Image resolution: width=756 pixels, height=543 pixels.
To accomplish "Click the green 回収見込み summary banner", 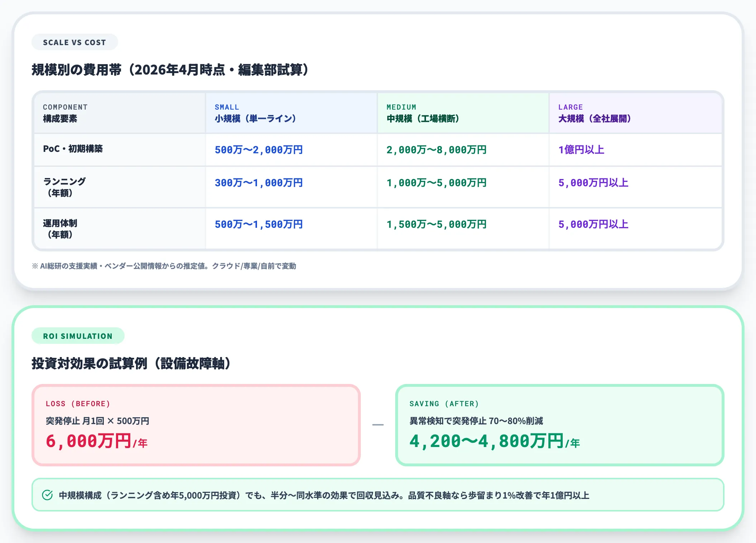I will tap(378, 495).
